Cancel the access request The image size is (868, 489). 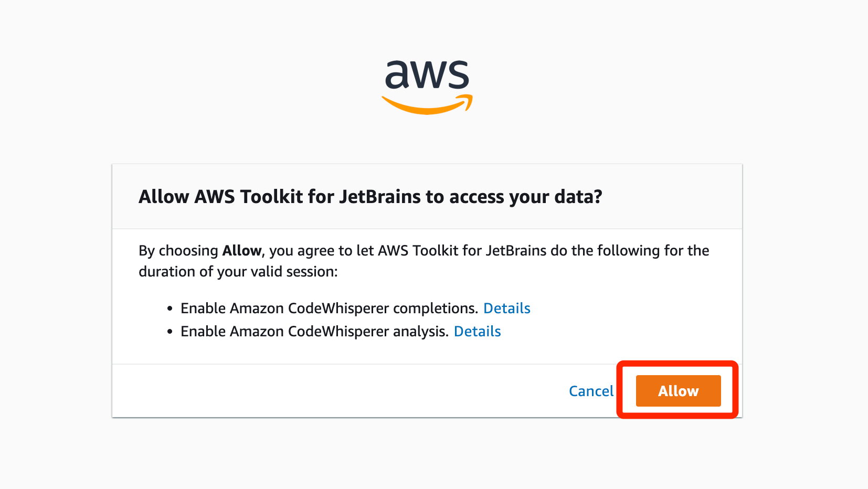pyautogui.click(x=591, y=391)
